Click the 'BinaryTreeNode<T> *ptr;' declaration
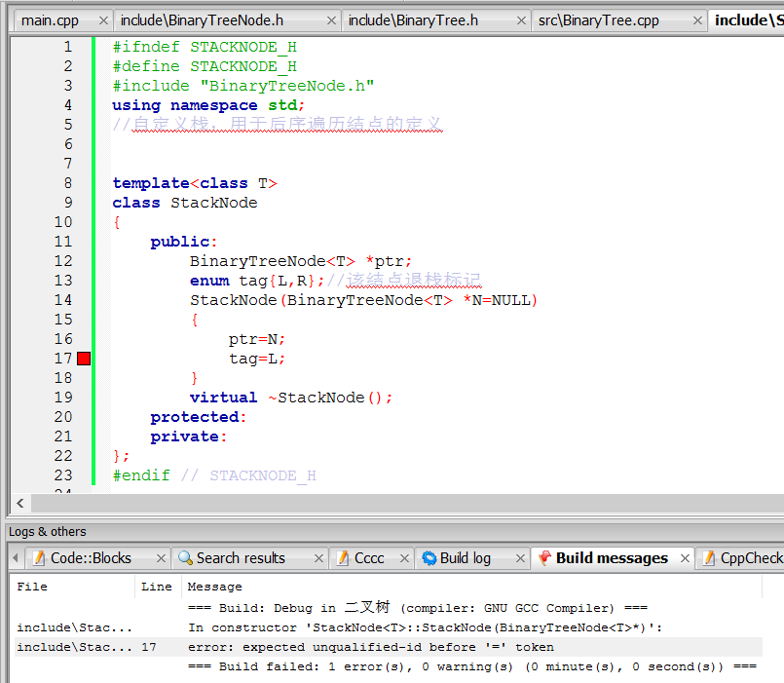The image size is (784, 683). (x=301, y=261)
